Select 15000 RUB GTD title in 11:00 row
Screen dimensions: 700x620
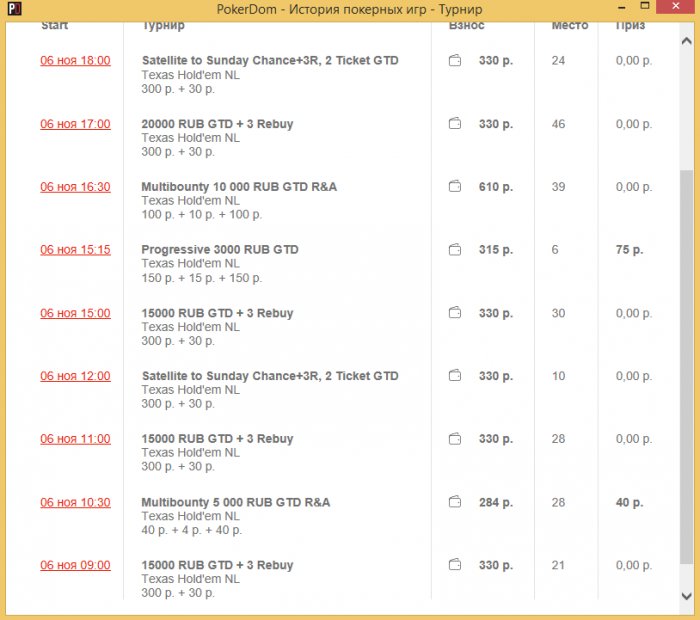coord(217,439)
